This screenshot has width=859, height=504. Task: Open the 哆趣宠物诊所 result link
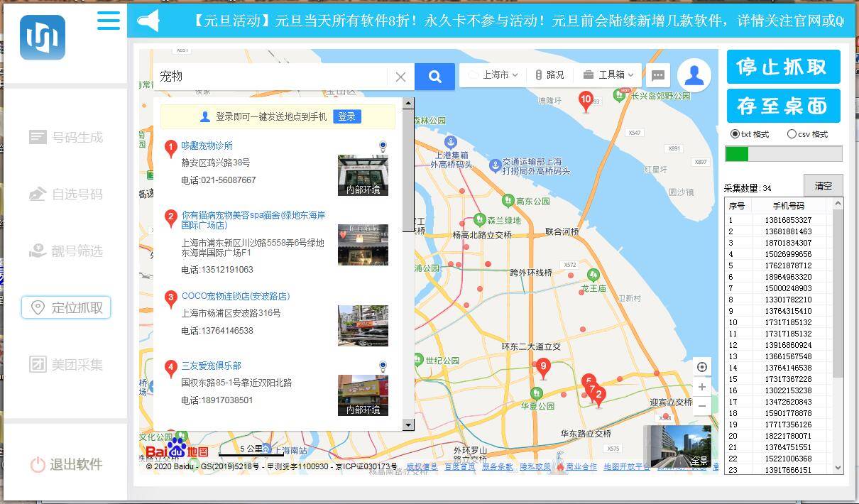point(207,146)
